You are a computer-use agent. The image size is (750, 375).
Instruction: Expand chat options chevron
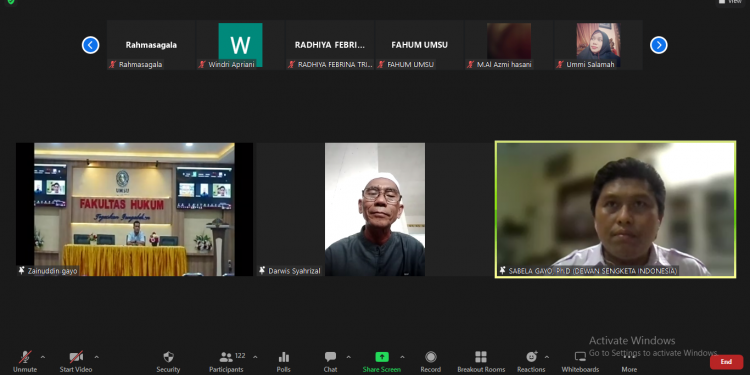(x=348, y=357)
